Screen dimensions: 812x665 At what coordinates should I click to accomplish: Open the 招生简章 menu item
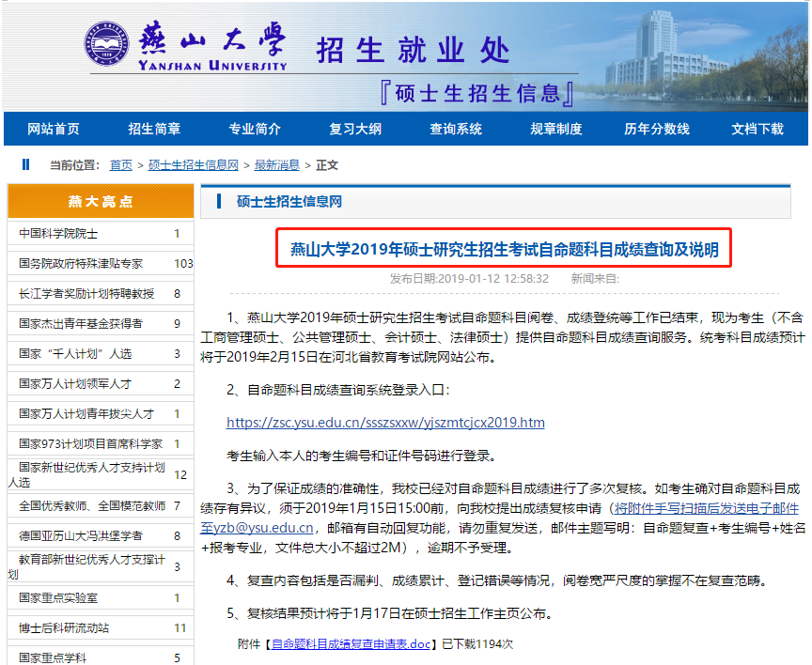[x=154, y=129]
